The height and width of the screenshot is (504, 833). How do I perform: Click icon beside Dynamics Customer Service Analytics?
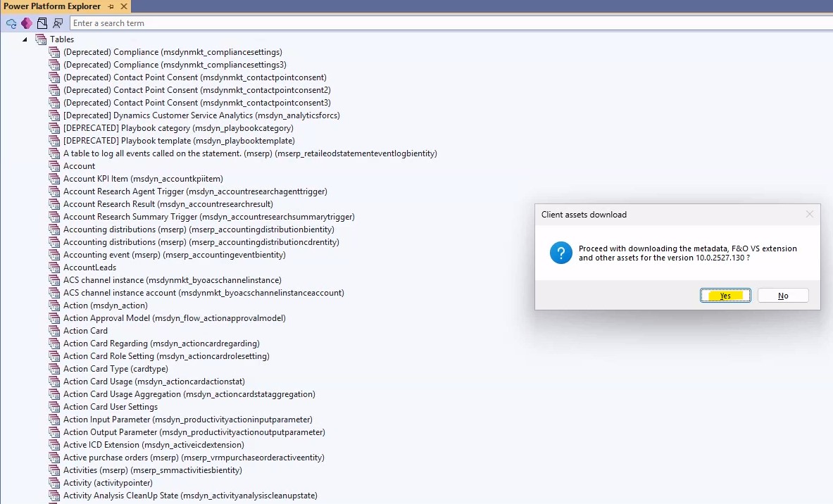[54, 115]
